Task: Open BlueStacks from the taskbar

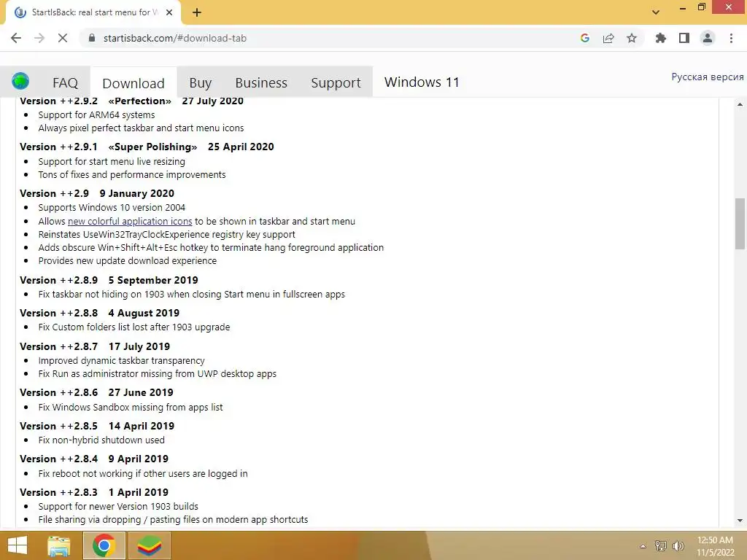Action: tap(150, 545)
